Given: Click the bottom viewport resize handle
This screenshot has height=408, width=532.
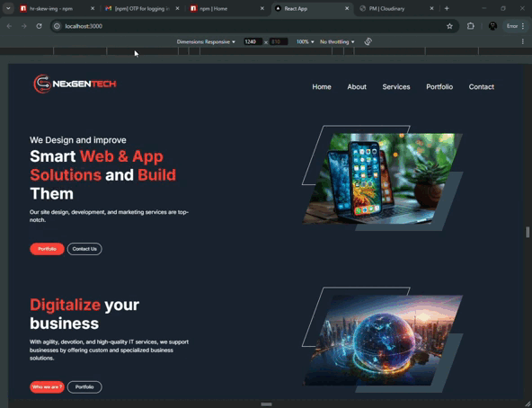Looking at the screenshot, I should (x=266, y=404).
